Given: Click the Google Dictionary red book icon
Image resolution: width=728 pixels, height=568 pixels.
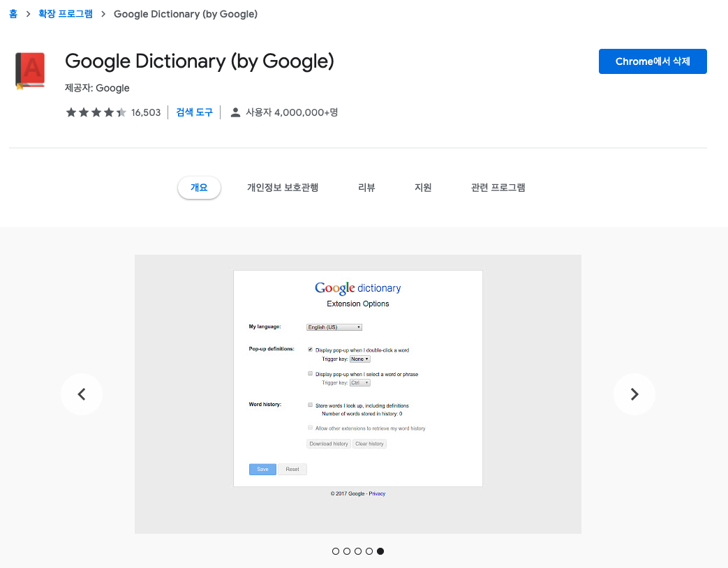Looking at the screenshot, I should click(30, 70).
